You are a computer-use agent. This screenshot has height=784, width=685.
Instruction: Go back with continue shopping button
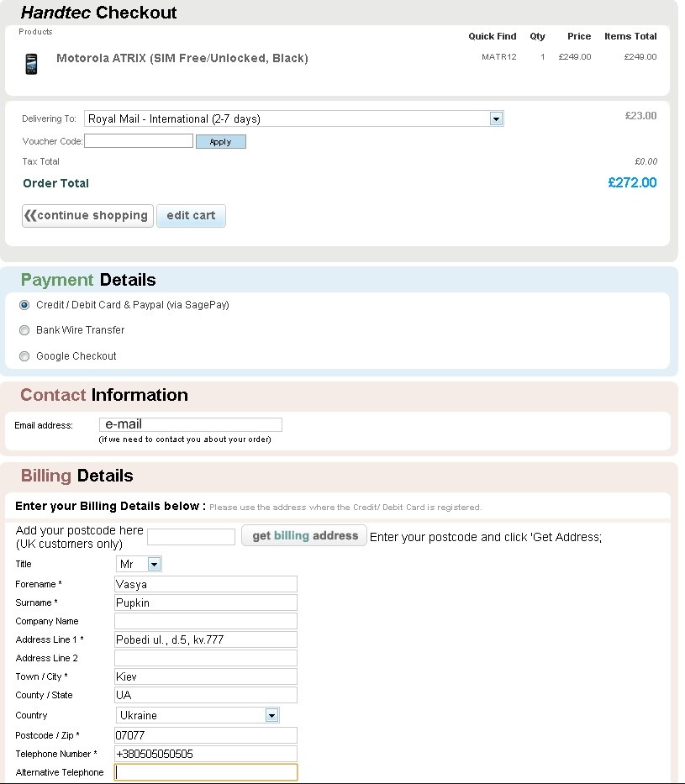tap(87, 215)
